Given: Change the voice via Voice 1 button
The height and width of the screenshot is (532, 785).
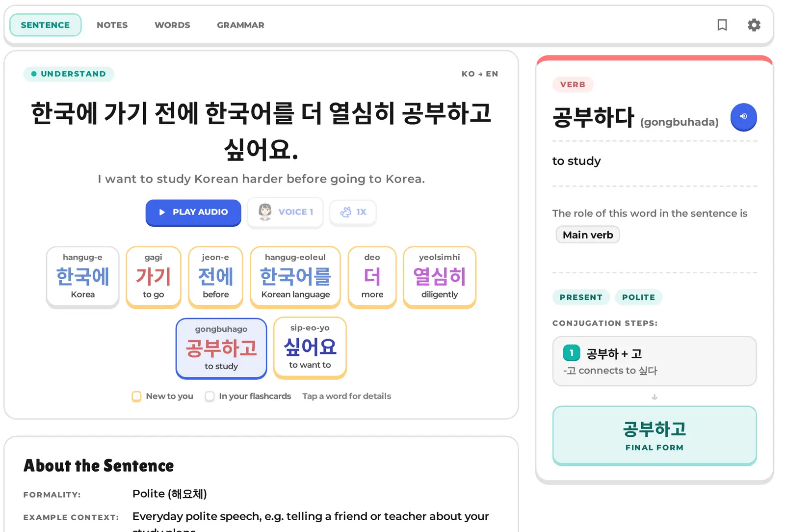Looking at the screenshot, I should pos(286,212).
